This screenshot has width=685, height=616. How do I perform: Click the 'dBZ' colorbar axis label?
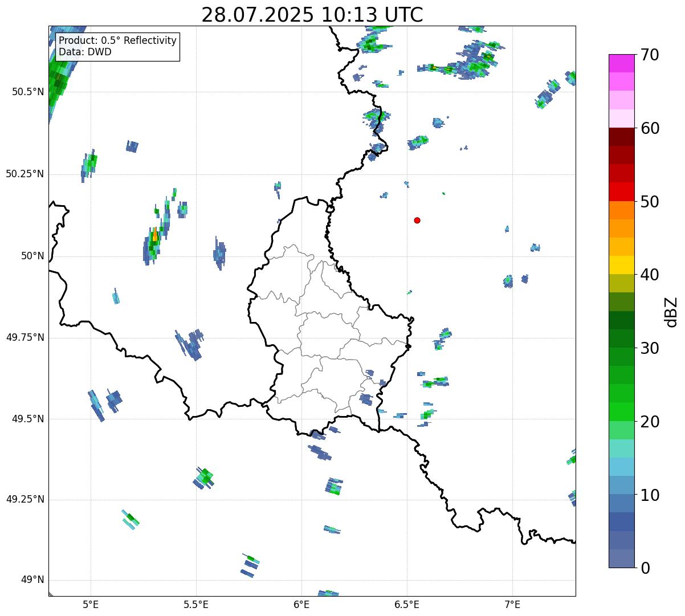(671, 311)
